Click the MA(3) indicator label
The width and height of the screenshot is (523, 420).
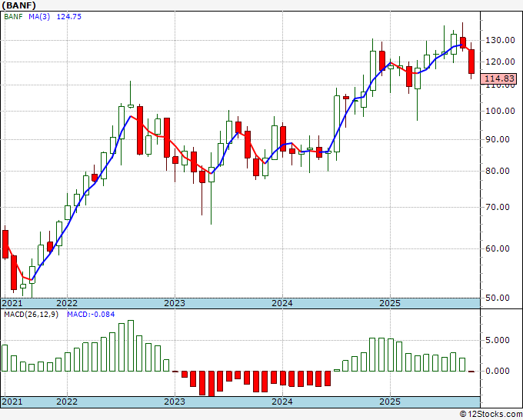39,17
